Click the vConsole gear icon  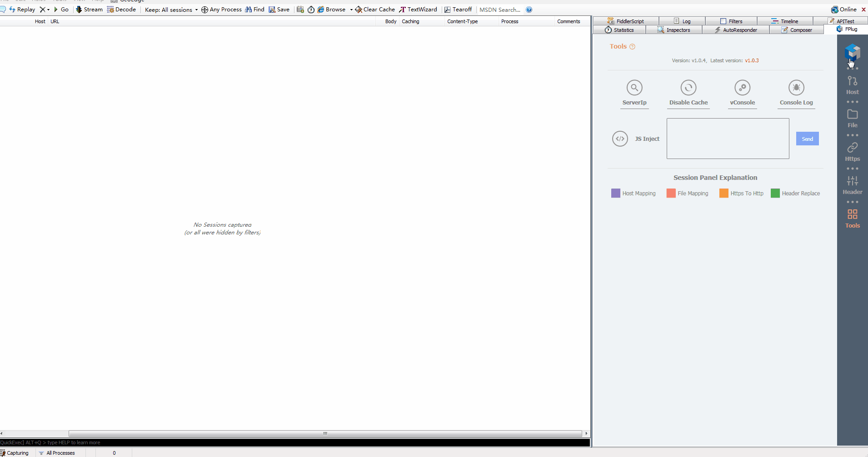(x=743, y=87)
